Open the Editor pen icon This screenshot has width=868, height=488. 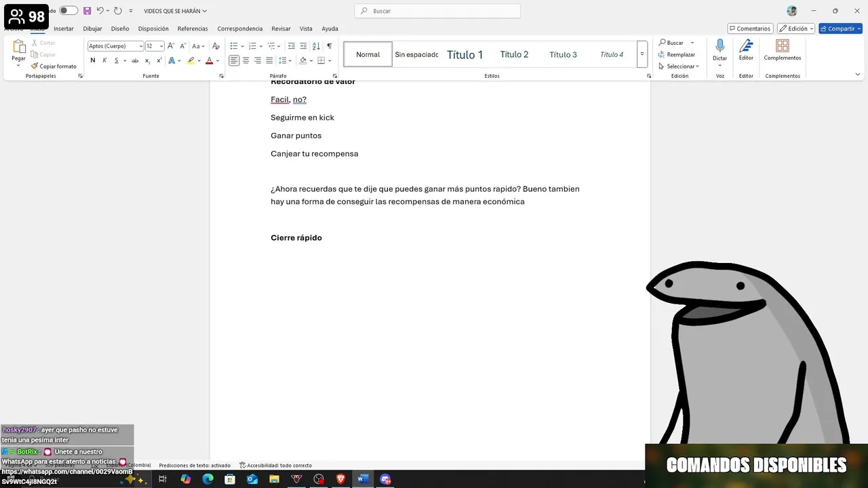pos(746,45)
